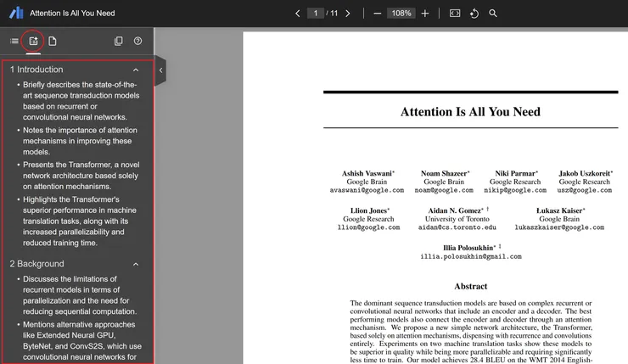Toggle fit-to-width view icon
628x364 pixels.
tap(455, 14)
